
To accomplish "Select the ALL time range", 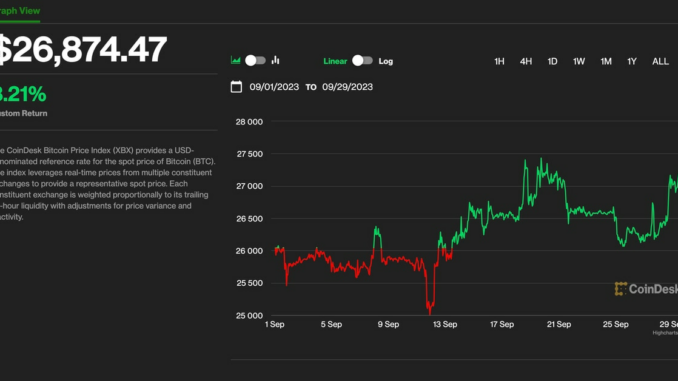I will click(660, 61).
